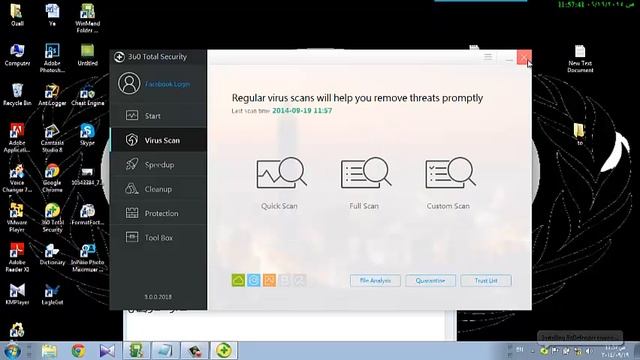
Task: Open Recycle Bin desktop icon
Action: 17,95
